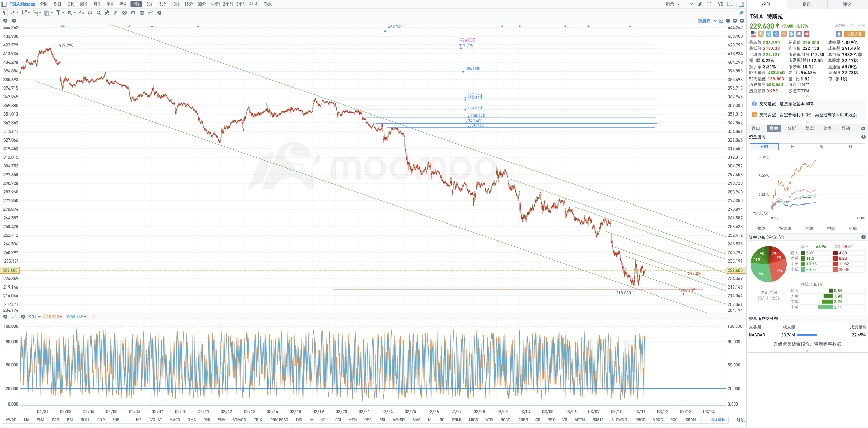The height and width of the screenshot is (428, 868).
Task: Switch to the 评论 comments tab
Action: pos(847,4)
